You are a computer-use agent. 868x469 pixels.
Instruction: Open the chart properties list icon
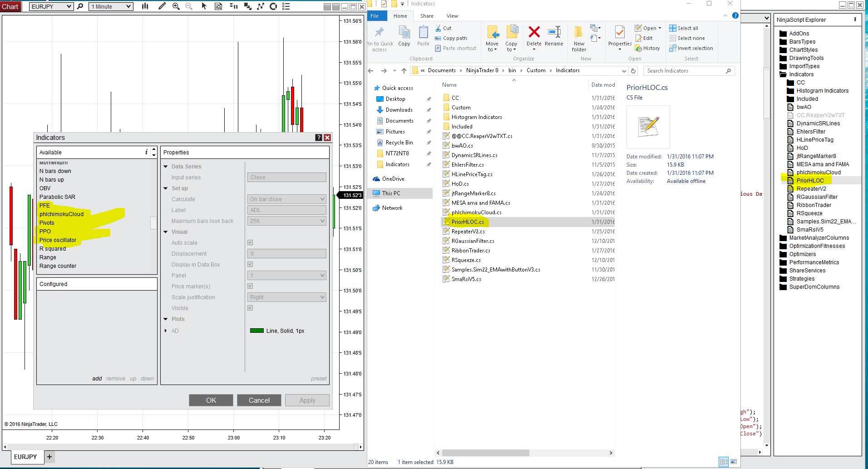(286, 6)
